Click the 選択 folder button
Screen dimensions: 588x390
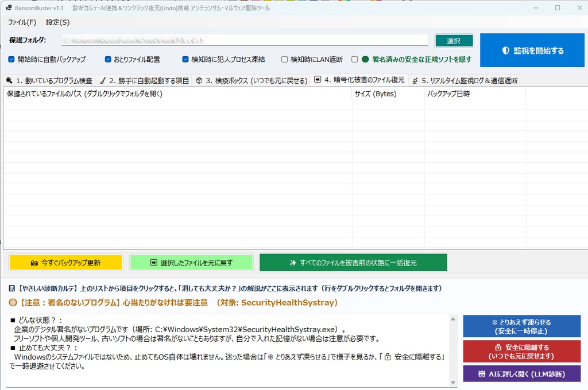coord(454,41)
